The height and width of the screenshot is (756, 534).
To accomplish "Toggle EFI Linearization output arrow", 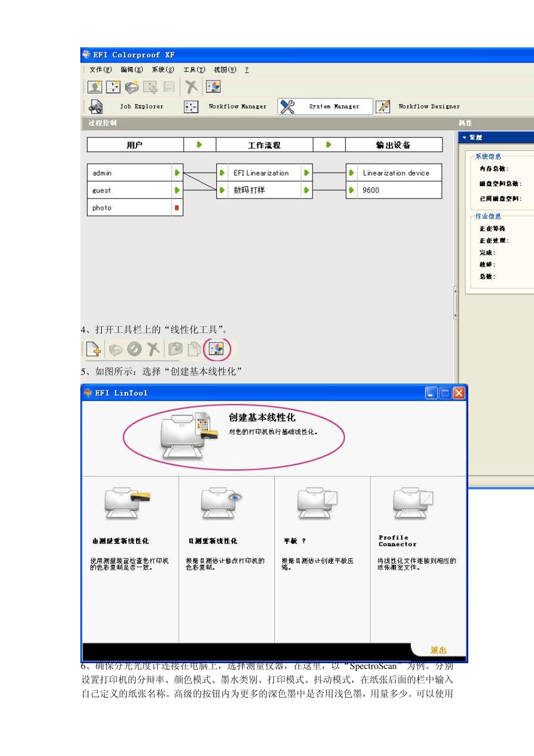I will [306, 173].
